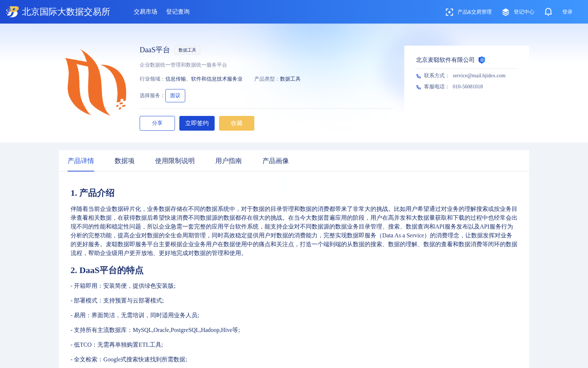Click the phone icon beside 客服电话
The width and height of the screenshot is (588, 368).
pyautogui.click(x=419, y=87)
